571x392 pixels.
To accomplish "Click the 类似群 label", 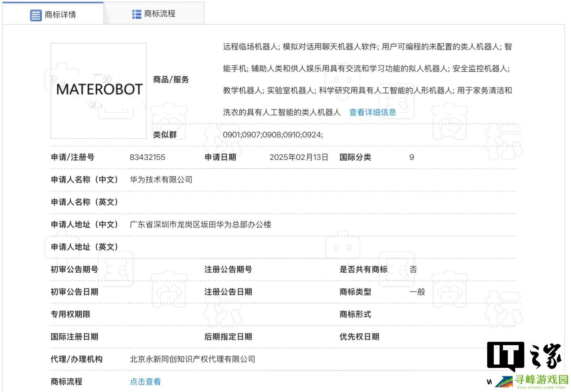I will [165, 135].
